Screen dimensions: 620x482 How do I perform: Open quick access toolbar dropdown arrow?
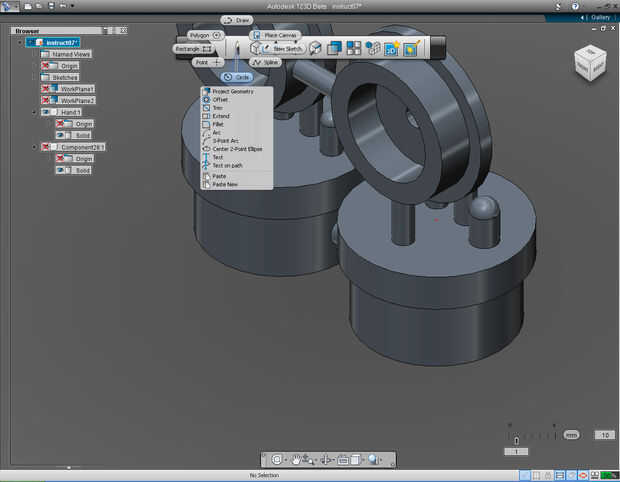(x=72, y=6)
